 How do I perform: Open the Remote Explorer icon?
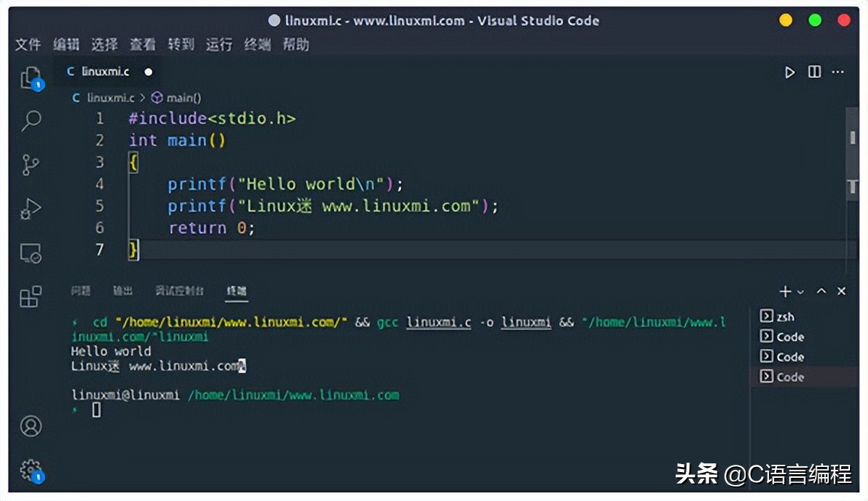(31, 253)
